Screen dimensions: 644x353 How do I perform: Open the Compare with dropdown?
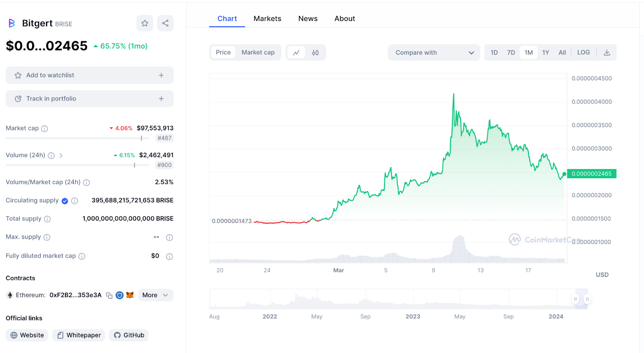click(434, 53)
